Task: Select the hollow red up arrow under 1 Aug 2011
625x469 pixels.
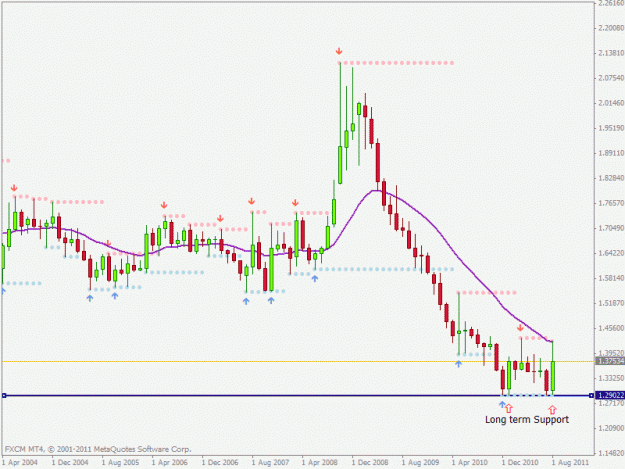Action: coord(552,409)
